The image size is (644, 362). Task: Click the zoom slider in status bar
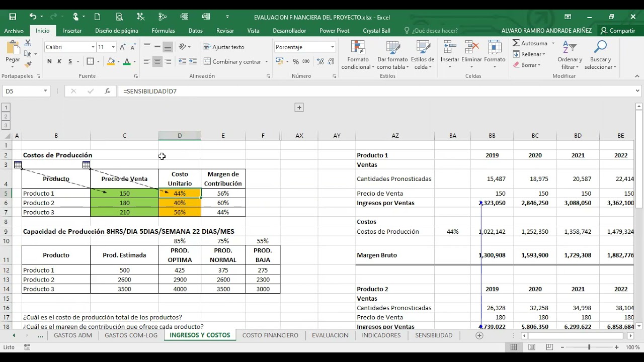pyautogui.click(x=589, y=347)
